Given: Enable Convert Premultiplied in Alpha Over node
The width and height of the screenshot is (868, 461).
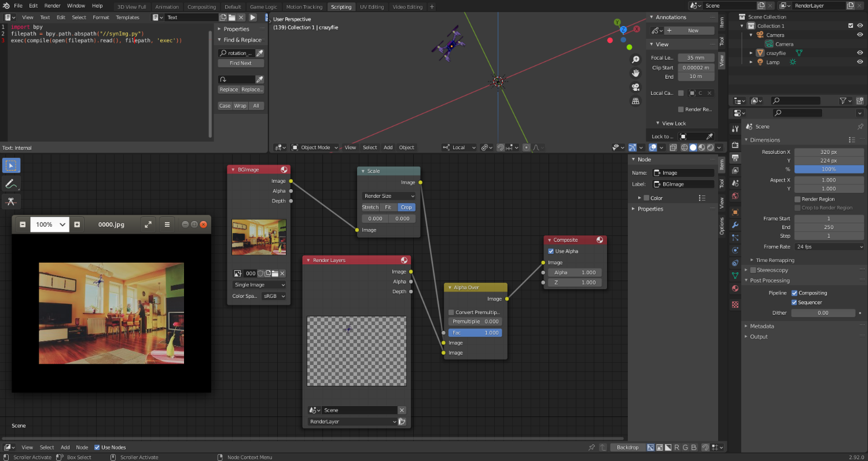Looking at the screenshot, I should (x=451, y=312).
